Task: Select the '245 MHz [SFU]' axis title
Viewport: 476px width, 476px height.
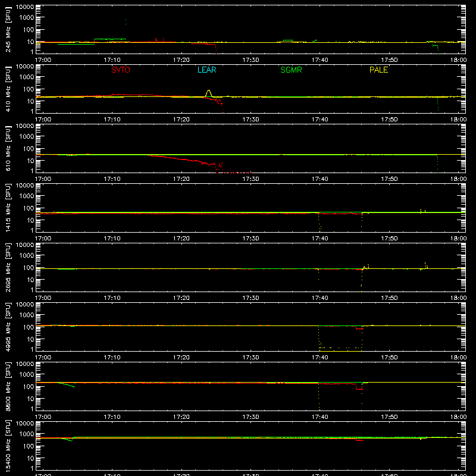Action: [x=8, y=29]
